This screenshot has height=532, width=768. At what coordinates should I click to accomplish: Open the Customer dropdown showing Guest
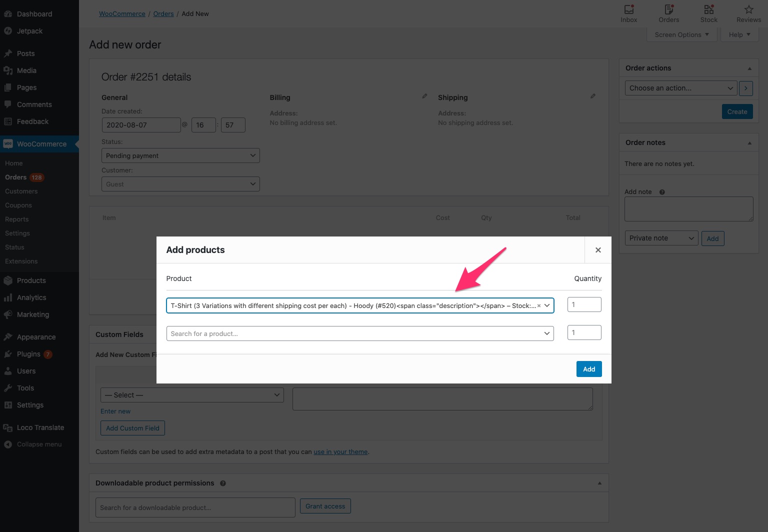click(180, 184)
